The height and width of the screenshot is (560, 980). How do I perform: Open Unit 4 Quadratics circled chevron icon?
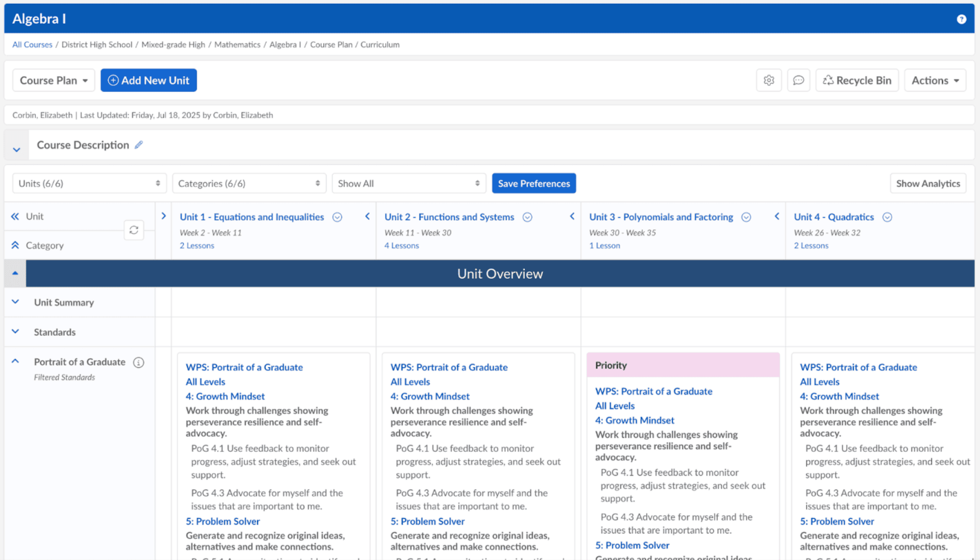click(x=887, y=217)
